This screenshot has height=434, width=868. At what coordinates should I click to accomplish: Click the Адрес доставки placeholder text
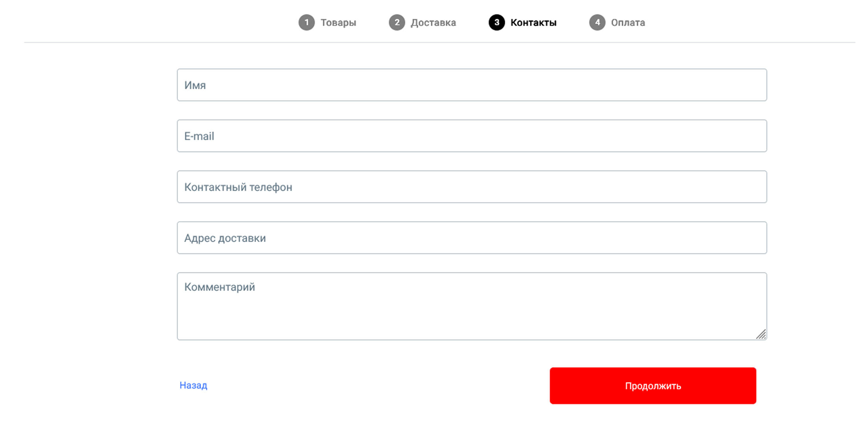pos(225,238)
